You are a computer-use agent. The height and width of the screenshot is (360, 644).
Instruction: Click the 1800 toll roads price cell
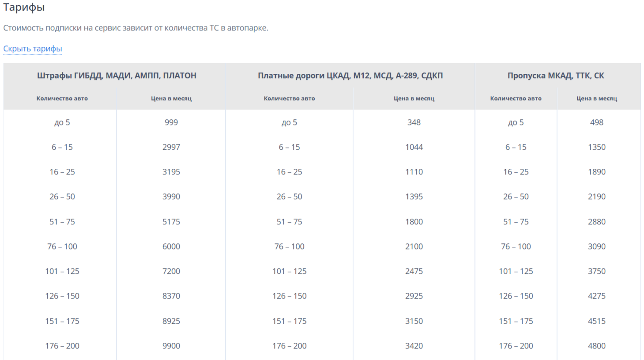tap(414, 222)
